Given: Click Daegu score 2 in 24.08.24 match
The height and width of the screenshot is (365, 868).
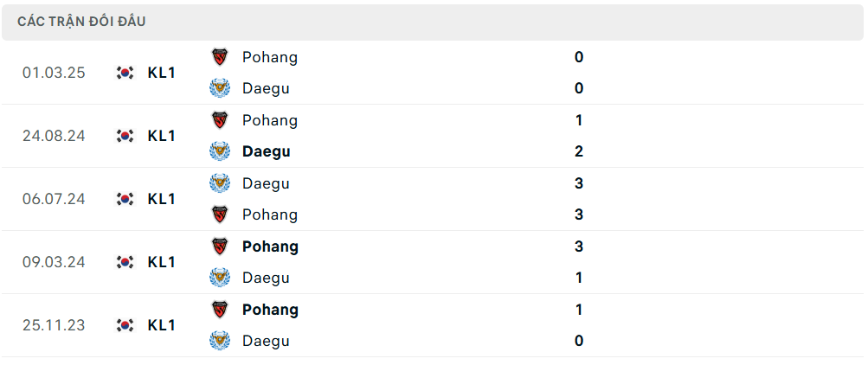Looking at the screenshot, I should 579,151.
